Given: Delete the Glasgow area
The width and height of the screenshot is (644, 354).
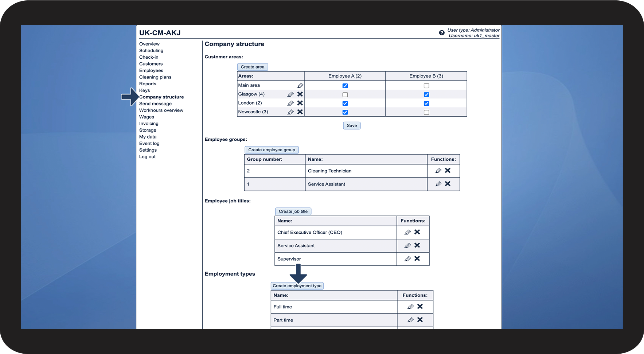Looking at the screenshot, I should (300, 94).
